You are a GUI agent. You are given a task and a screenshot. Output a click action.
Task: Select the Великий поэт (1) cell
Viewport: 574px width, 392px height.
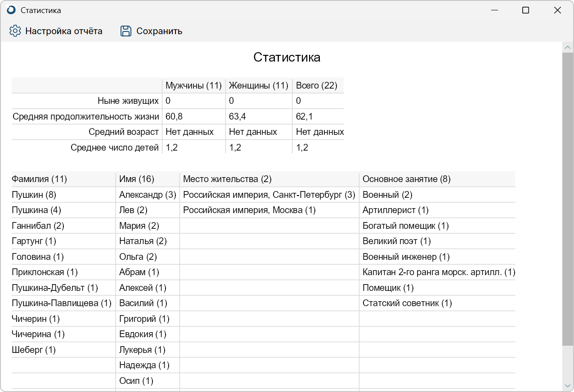pos(437,241)
